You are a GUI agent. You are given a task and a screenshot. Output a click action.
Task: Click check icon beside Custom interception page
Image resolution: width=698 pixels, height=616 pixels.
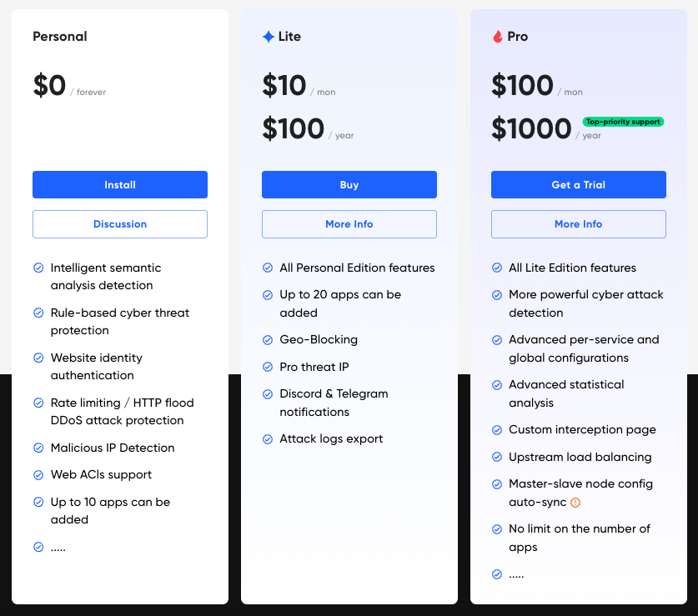click(x=497, y=430)
